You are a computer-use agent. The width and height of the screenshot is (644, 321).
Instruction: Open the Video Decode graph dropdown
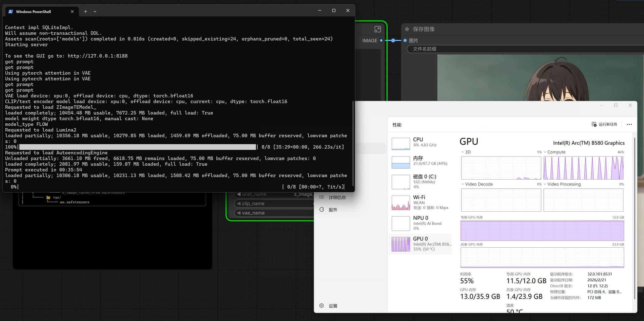click(x=463, y=184)
